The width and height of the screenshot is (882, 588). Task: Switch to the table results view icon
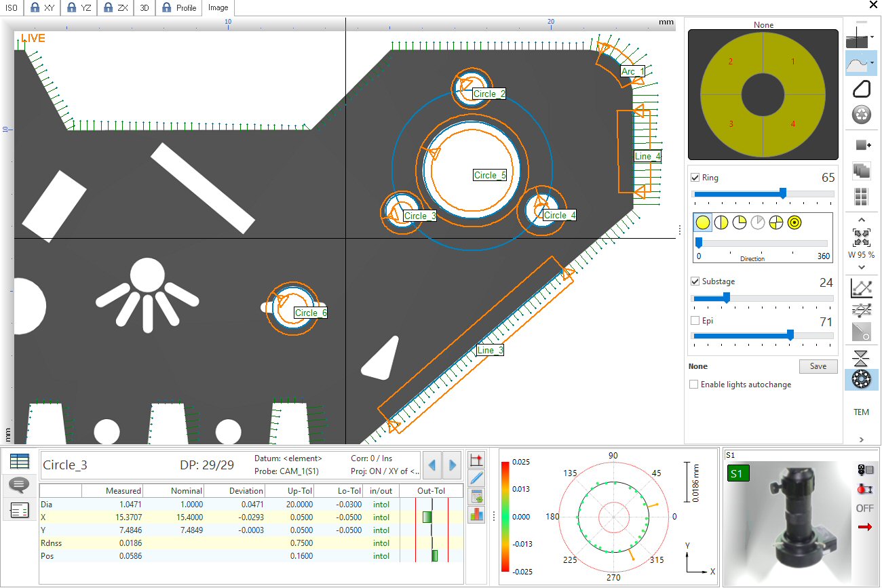click(x=19, y=460)
